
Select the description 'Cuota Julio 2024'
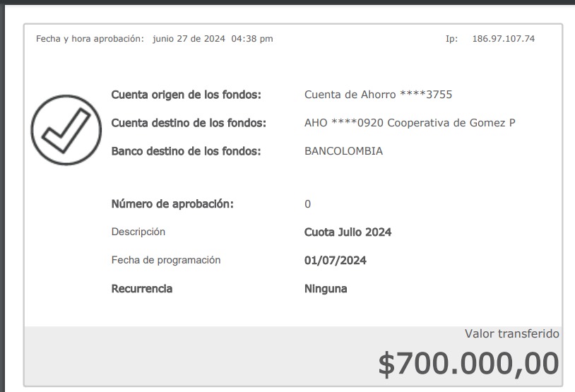click(x=348, y=232)
